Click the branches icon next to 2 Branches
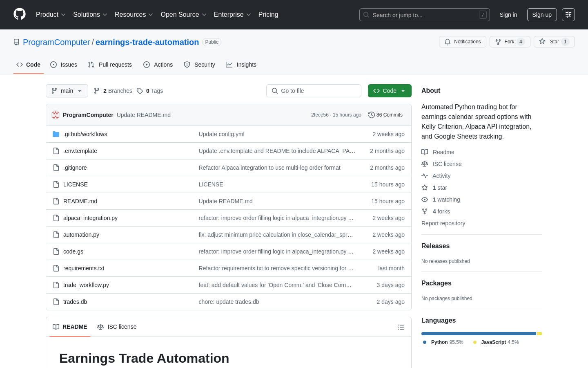Image resolution: width=588 pixels, height=368 pixels. pos(97,91)
